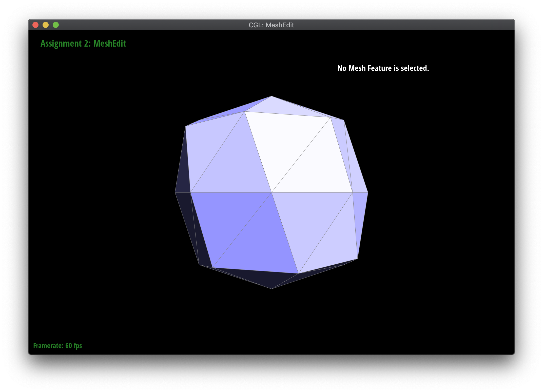This screenshot has width=543, height=392.
Task: Click the 'Framerate: 60 fps' status text
Action: [57, 346]
